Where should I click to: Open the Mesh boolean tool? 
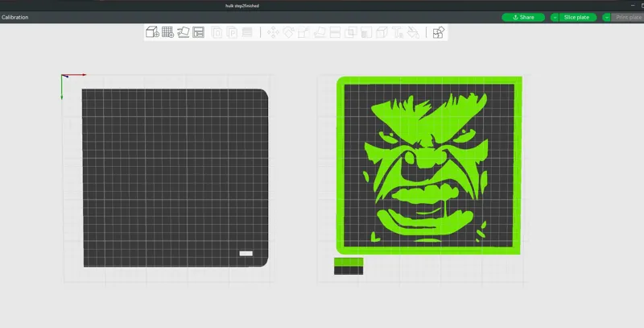pos(350,32)
